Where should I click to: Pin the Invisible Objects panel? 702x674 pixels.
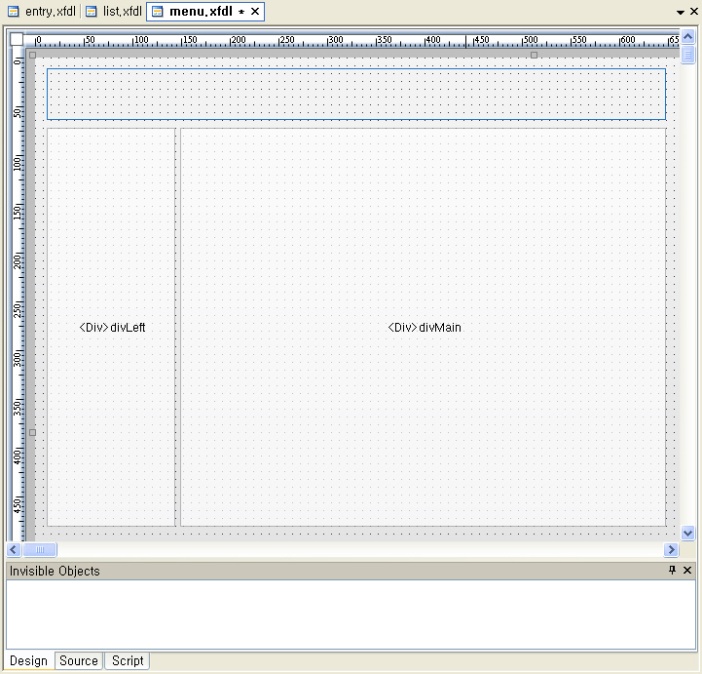[x=672, y=570]
